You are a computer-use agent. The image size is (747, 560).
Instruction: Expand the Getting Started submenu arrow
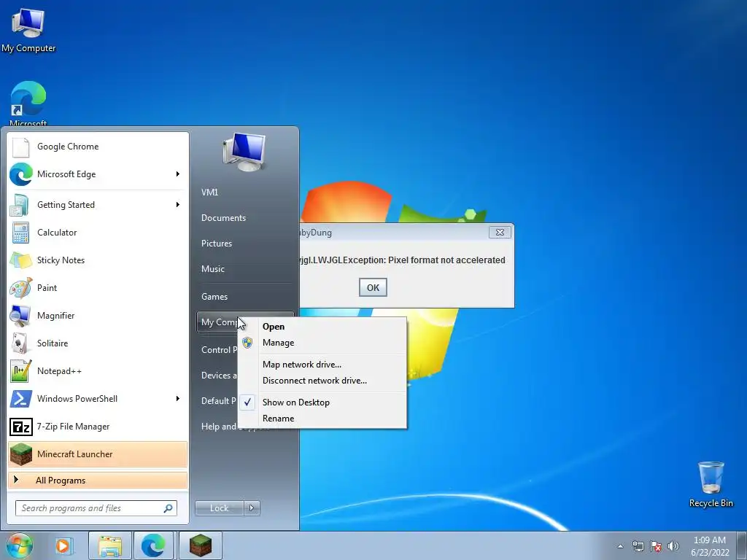pos(178,205)
